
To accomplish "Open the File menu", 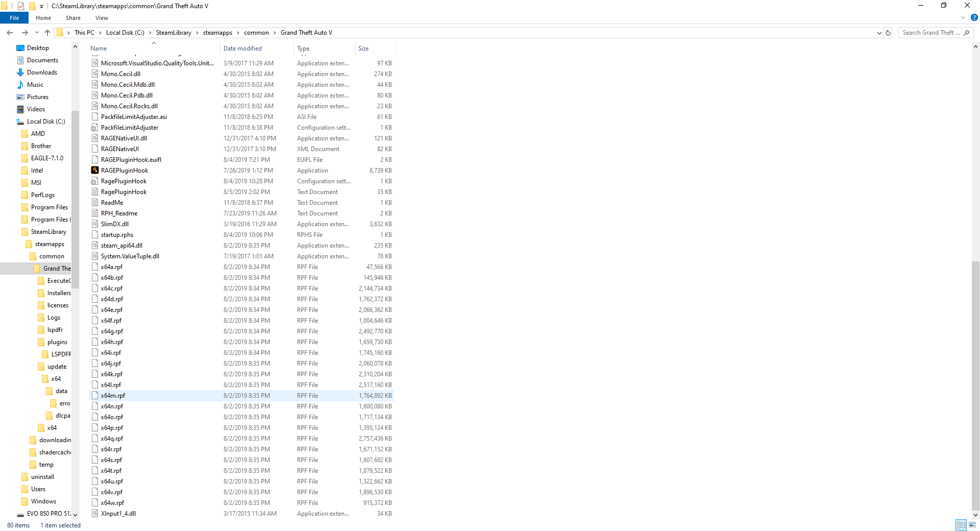I will coord(14,18).
